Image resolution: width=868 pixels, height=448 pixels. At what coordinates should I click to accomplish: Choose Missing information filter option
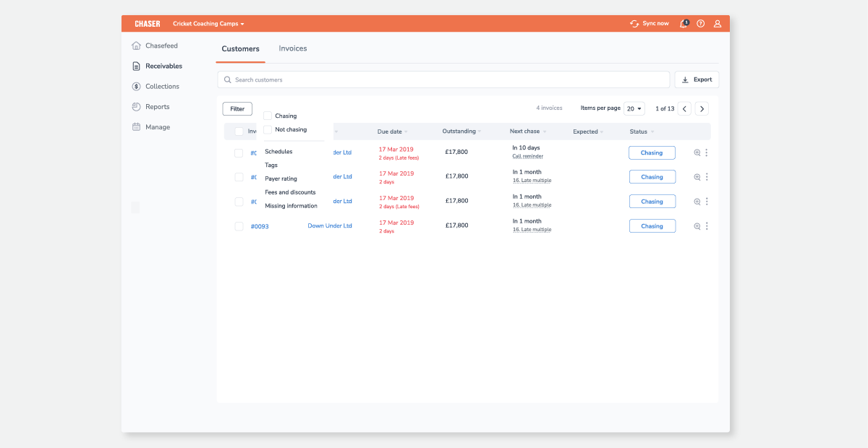(291, 206)
